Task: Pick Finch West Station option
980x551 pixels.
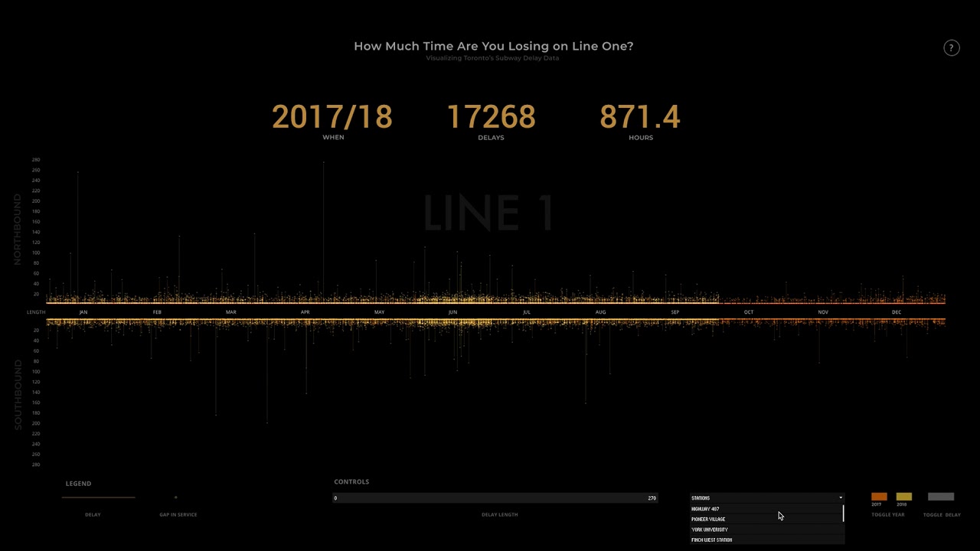Action: pyautogui.click(x=766, y=540)
